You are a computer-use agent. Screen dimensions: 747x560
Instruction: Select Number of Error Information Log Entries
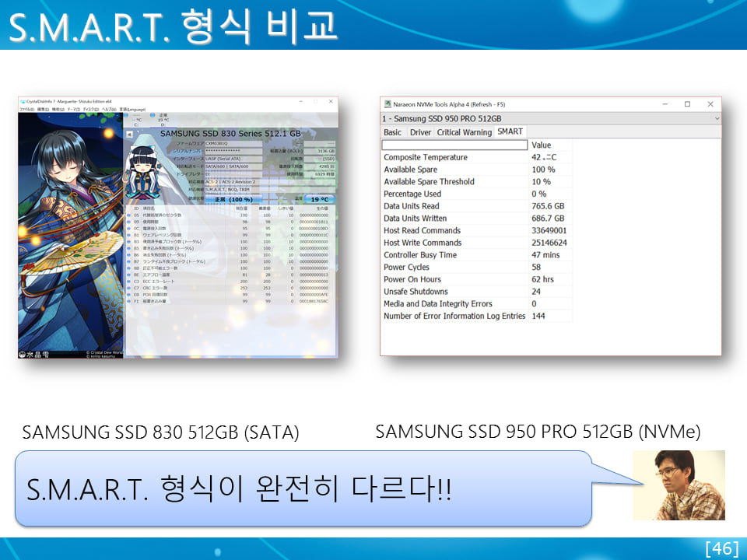[477, 316]
